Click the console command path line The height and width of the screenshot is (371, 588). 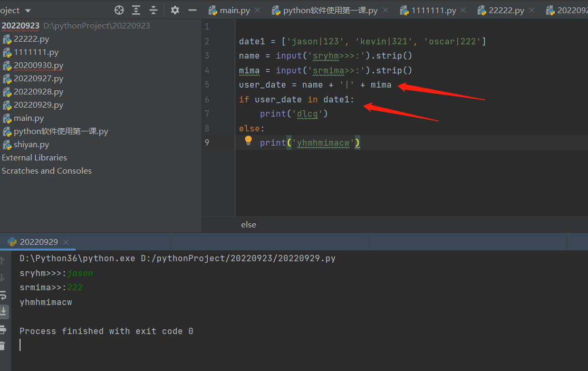coord(177,259)
